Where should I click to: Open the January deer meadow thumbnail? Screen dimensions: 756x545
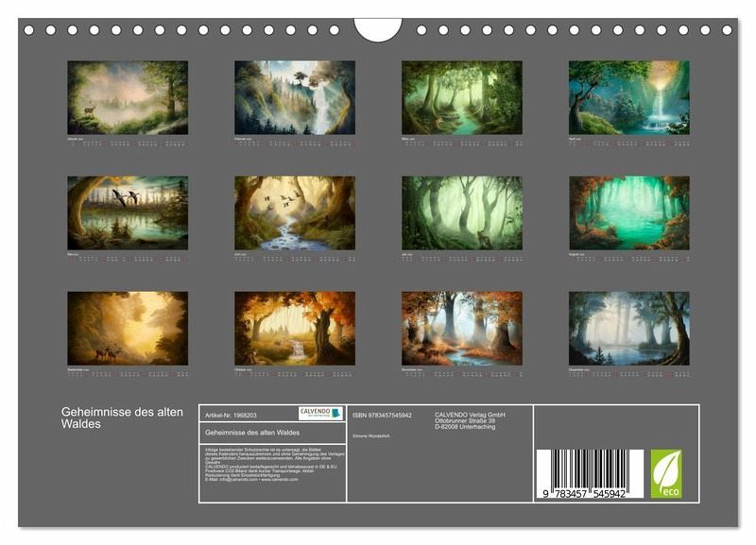point(128,98)
